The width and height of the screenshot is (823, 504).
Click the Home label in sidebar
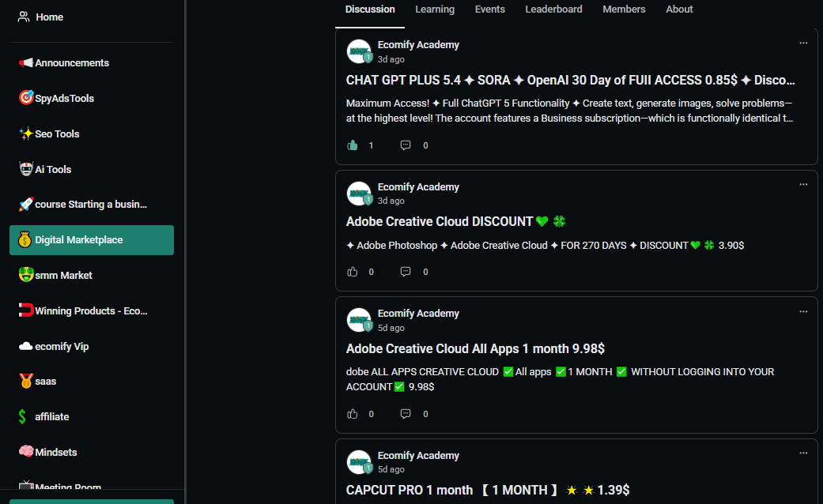pyautogui.click(x=49, y=17)
